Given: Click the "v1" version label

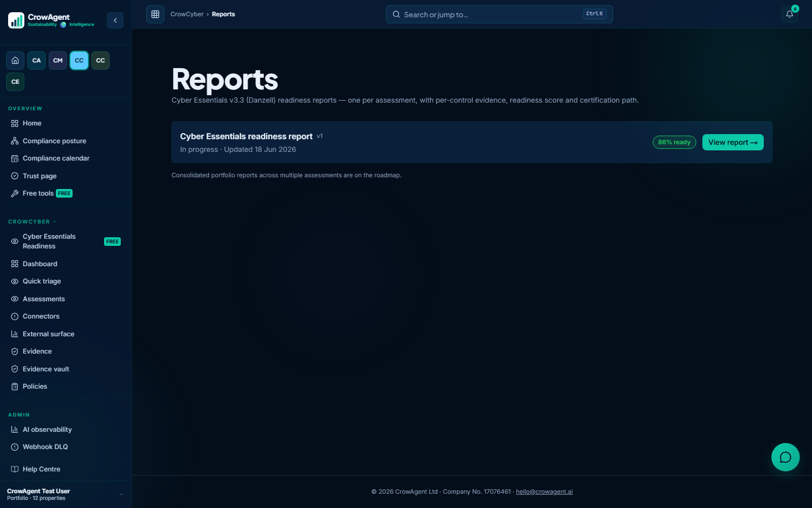Looking at the screenshot, I should tap(320, 136).
